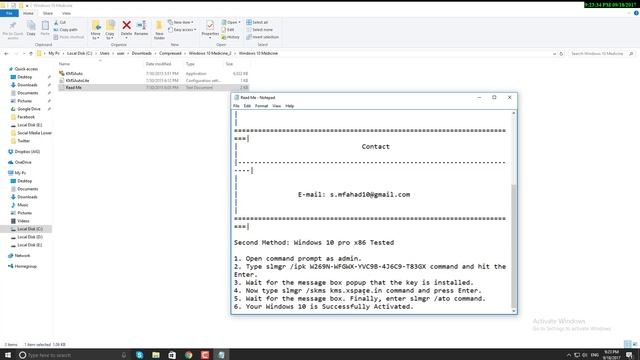This screenshot has height=360, width=640.
Task: Select the KMSAutoLite configuration file
Action: (153, 80)
